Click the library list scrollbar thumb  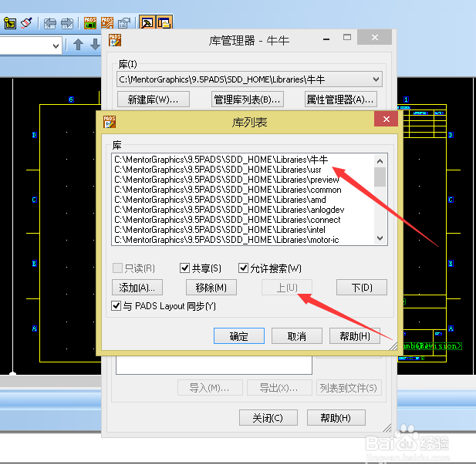click(380, 177)
